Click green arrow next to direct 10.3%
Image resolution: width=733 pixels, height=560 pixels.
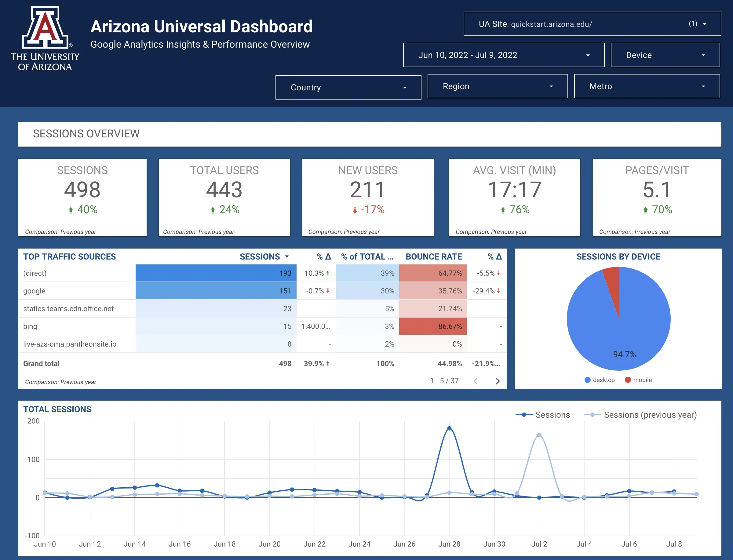point(328,273)
